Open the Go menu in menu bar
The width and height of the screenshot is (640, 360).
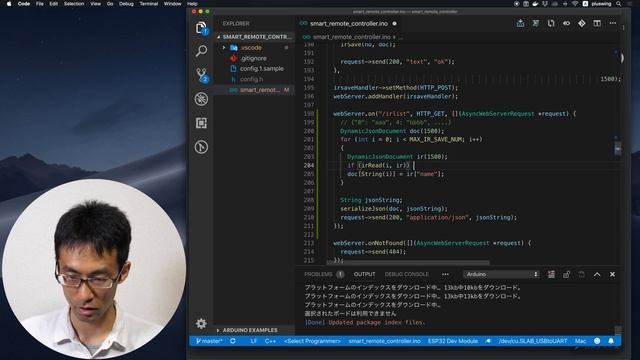[110, 4]
